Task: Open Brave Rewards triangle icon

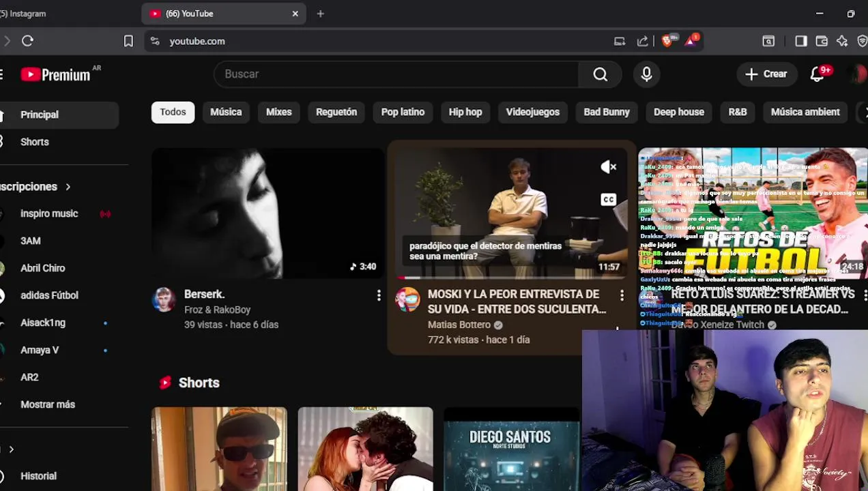Action: coord(691,40)
